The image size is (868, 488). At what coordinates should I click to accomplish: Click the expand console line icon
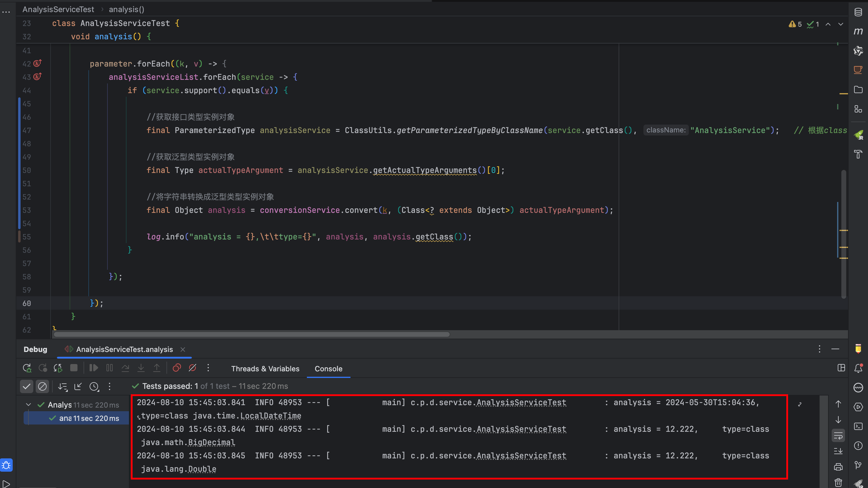point(800,404)
